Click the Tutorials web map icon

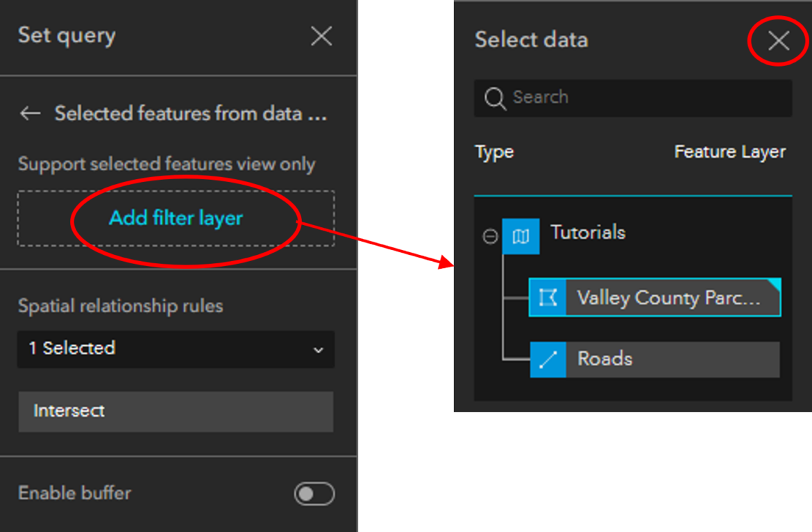tap(522, 236)
